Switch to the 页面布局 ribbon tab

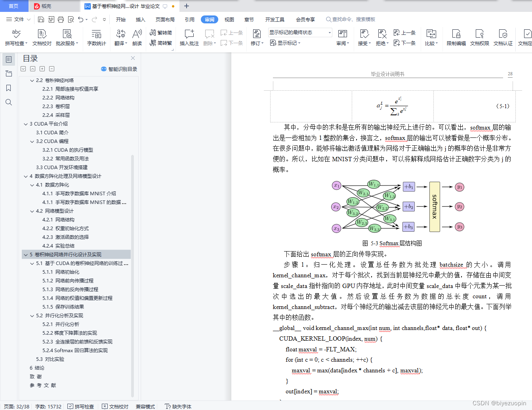coord(165,19)
